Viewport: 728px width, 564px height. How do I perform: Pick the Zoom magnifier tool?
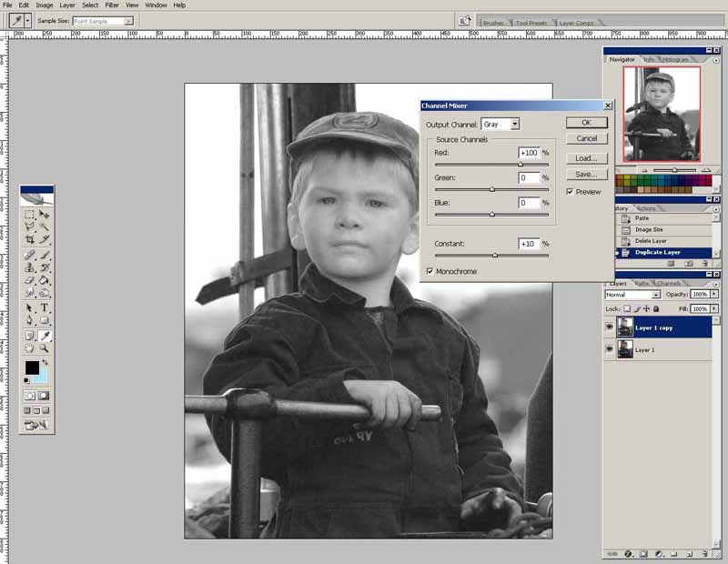45,347
